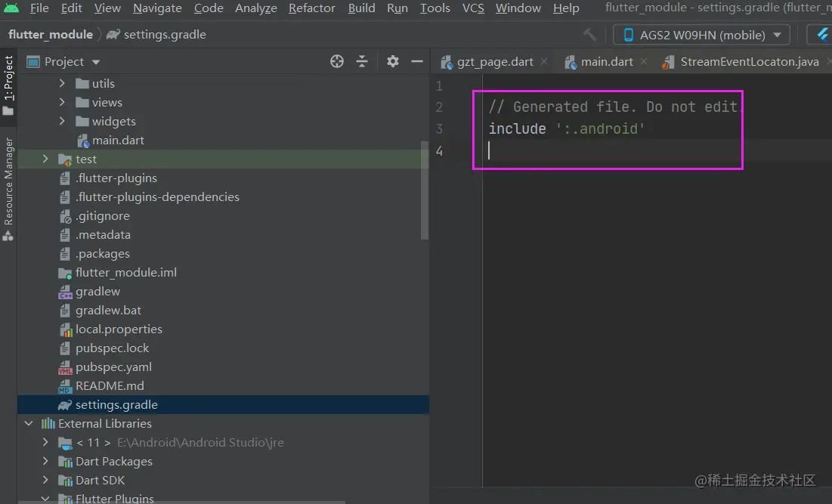Click line number 4 in the gutter
The image size is (832, 504).
point(439,151)
